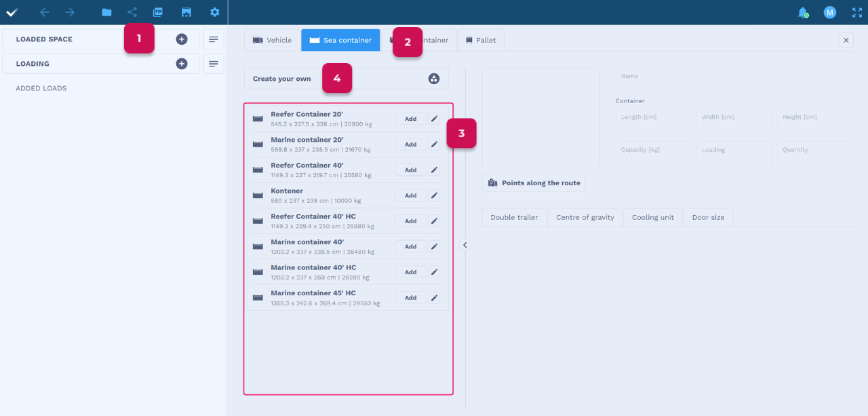The image size is (868, 416).
Task: Toggle fullscreen mode icon
Action: pyautogui.click(x=856, y=12)
